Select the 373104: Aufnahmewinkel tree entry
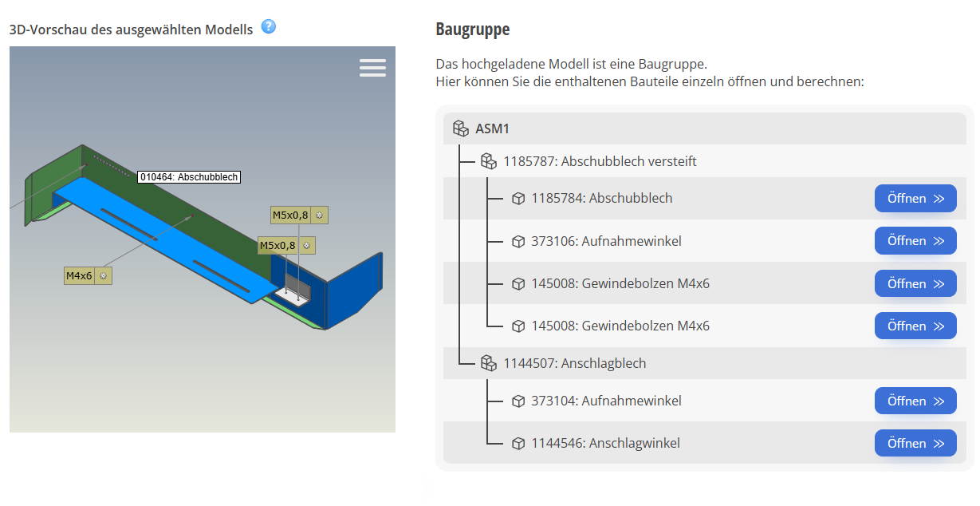Image resolution: width=980 pixels, height=506 pixels. coord(606,401)
